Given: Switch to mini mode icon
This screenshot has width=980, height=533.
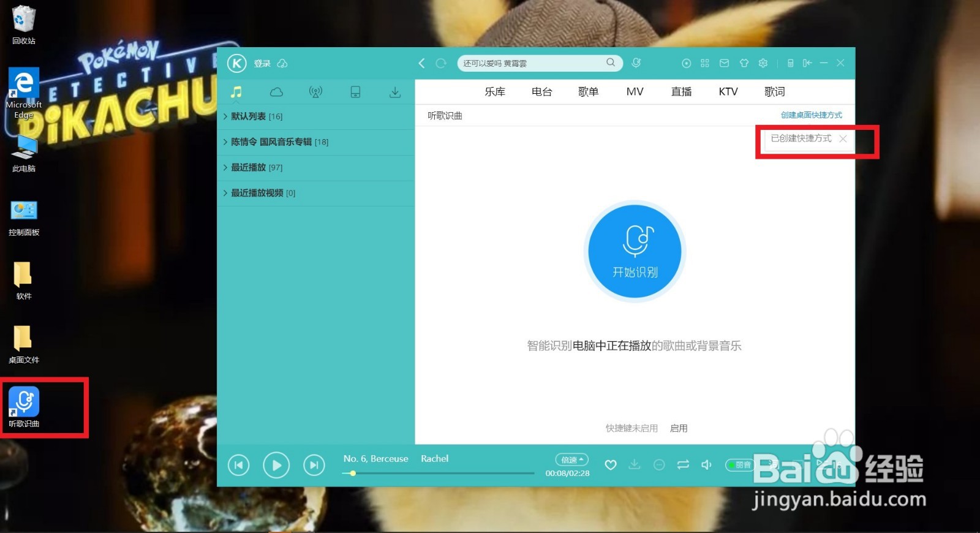Looking at the screenshot, I should (807, 63).
